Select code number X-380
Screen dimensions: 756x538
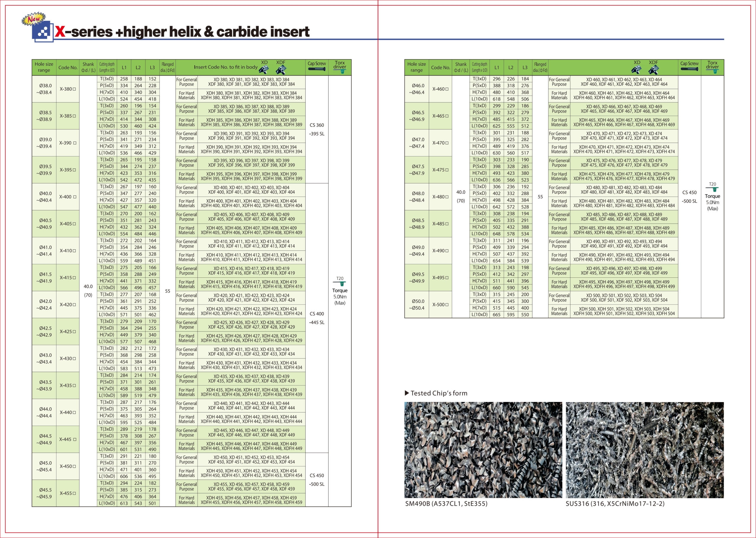(68, 89)
